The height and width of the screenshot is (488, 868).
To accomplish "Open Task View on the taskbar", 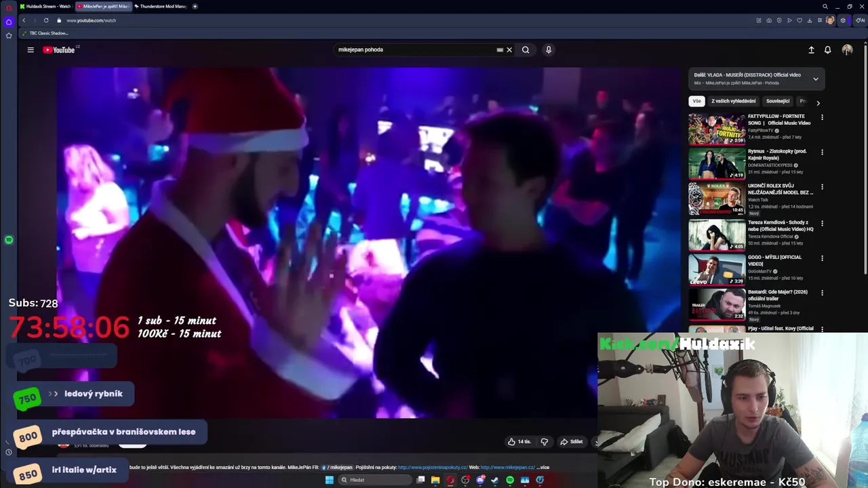I will pos(420,480).
